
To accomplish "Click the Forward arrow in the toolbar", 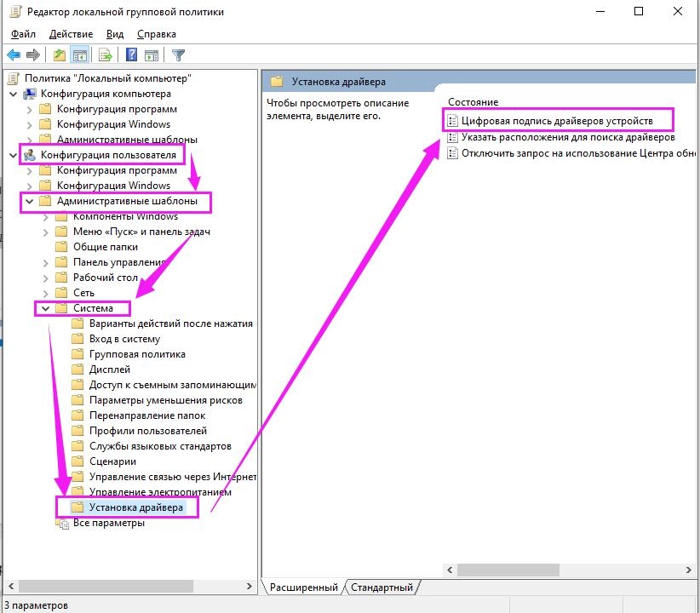I will (x=33, y=55).
